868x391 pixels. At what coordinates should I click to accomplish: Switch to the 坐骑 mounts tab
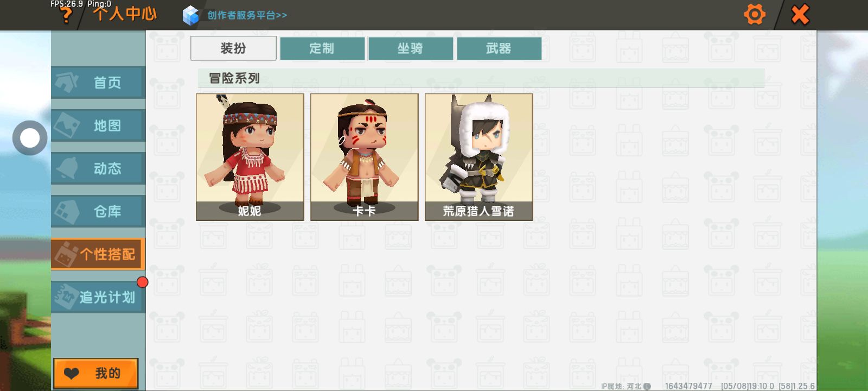tap(411, 48)
